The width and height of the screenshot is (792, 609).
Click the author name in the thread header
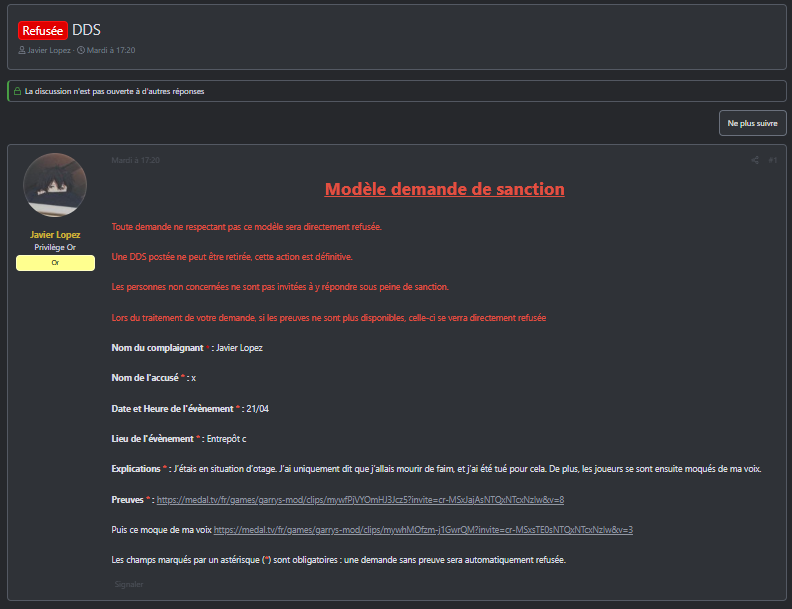(50, 50)
